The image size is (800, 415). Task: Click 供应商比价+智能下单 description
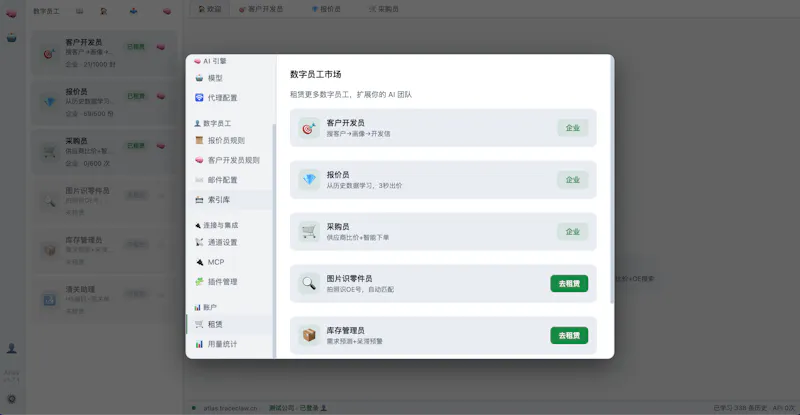[358, 237]
